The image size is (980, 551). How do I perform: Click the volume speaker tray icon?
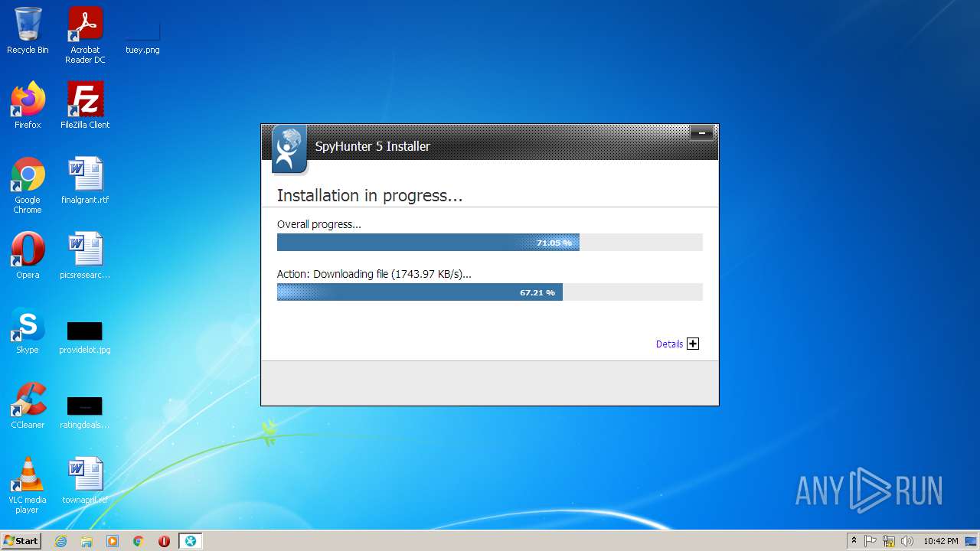pyautogui.click(x=907, y=541)
